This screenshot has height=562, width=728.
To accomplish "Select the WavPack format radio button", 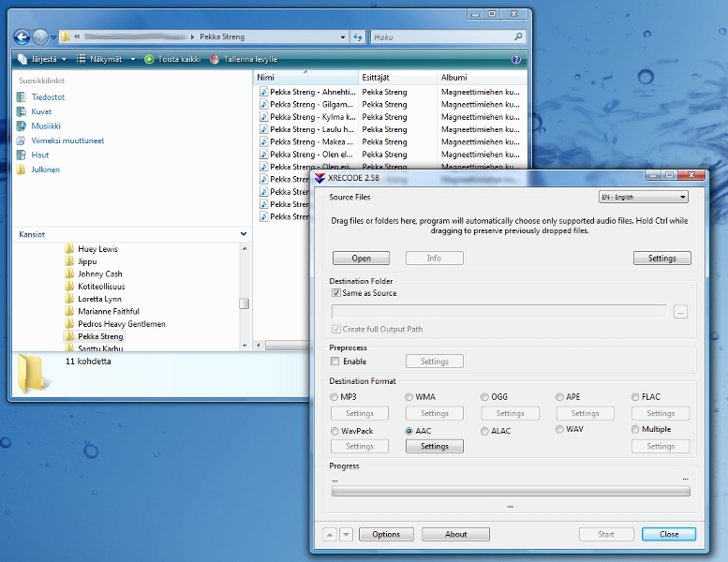I will (x=334, y=431).
